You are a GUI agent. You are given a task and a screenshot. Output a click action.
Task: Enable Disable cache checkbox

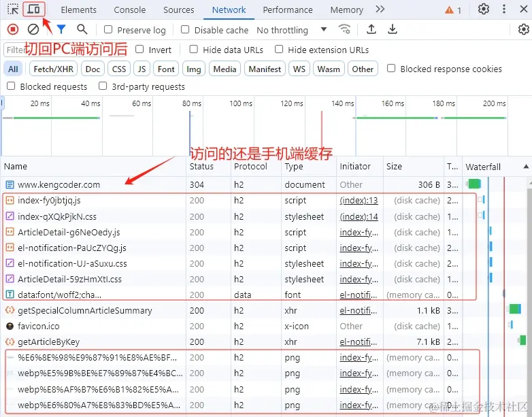coord(185,29)
